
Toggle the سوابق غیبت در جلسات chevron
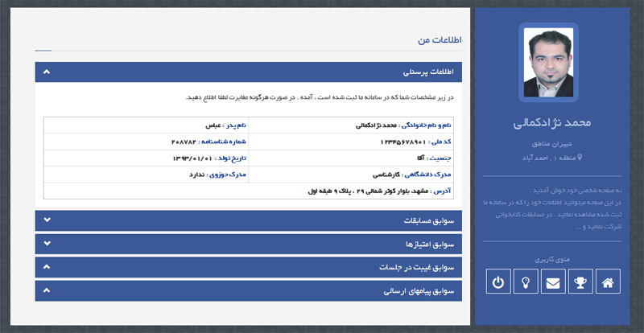(47, 266)
